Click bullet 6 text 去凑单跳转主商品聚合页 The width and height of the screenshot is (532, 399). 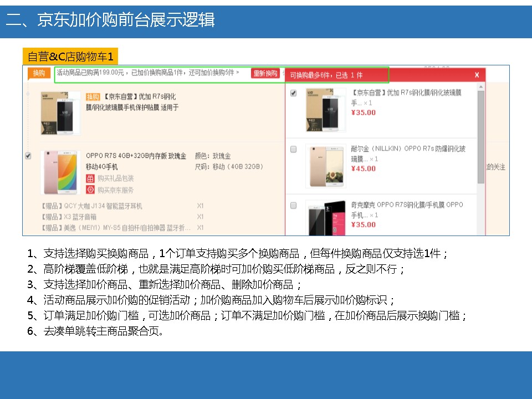104,331
